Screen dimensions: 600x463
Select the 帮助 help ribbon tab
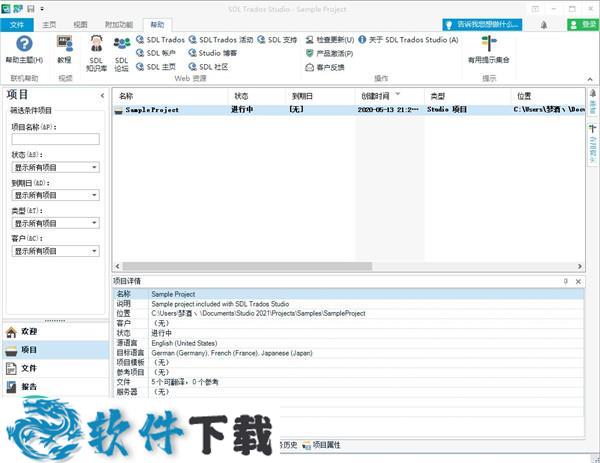[157, 25]
